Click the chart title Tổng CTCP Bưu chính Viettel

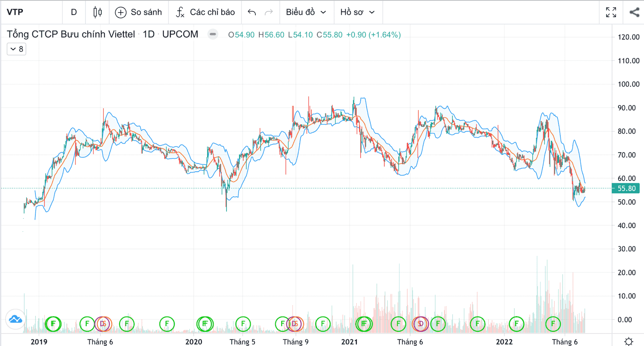(x=71, y=35)
